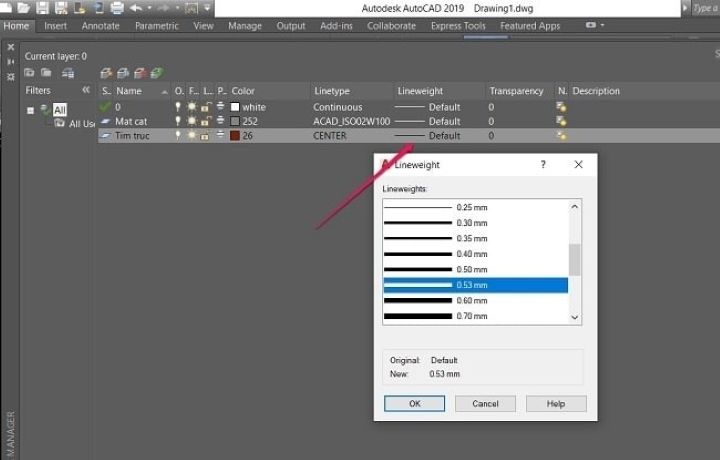Collapse the All filter tree node
This screenshot has width=720, height=460.
(30, 111)
